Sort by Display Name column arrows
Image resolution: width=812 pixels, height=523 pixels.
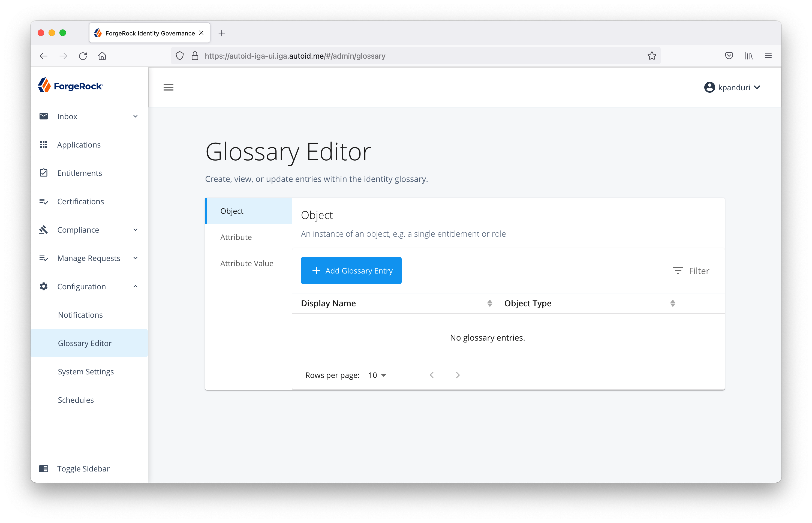pos(489,303)
